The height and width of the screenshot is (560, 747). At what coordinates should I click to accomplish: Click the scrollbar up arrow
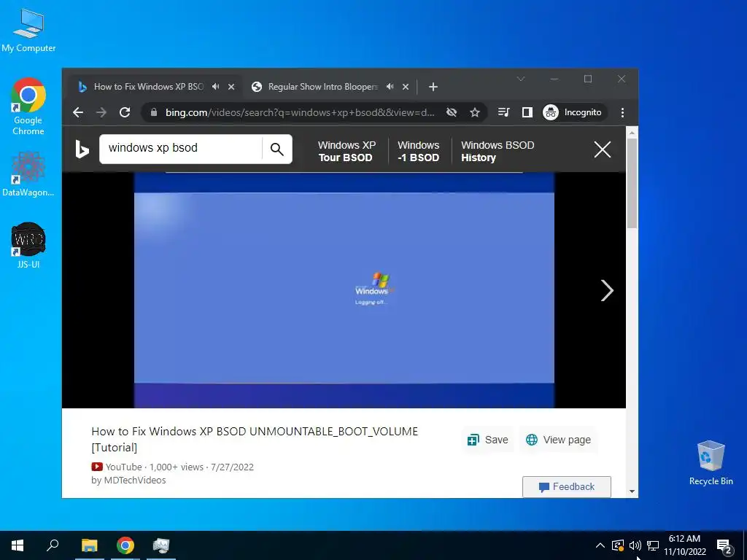click(x=632, y=133)
